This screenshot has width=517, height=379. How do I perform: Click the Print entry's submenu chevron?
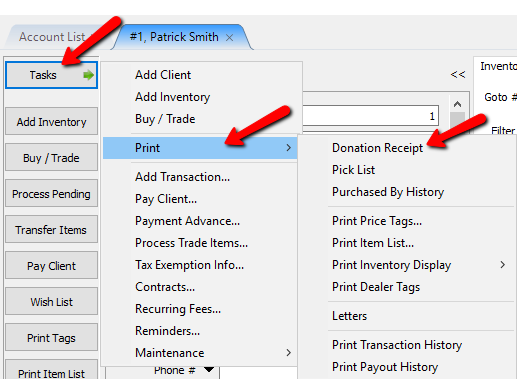[289, 148]
